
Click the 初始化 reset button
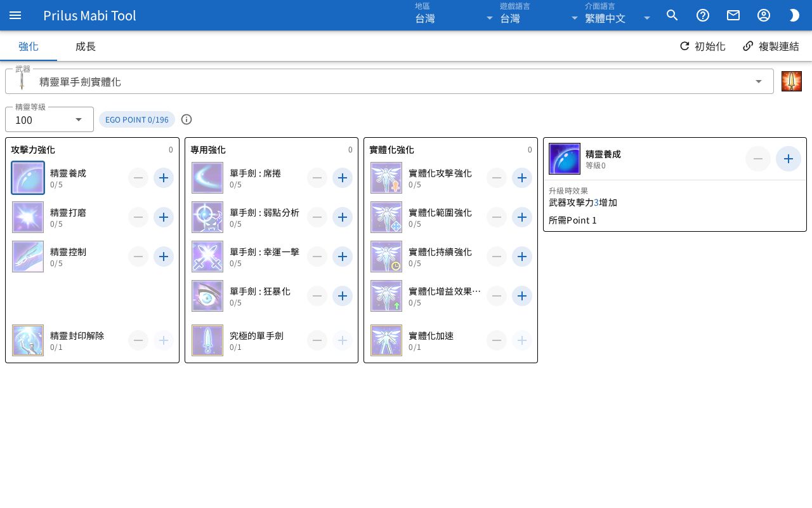tap(702, 46)
